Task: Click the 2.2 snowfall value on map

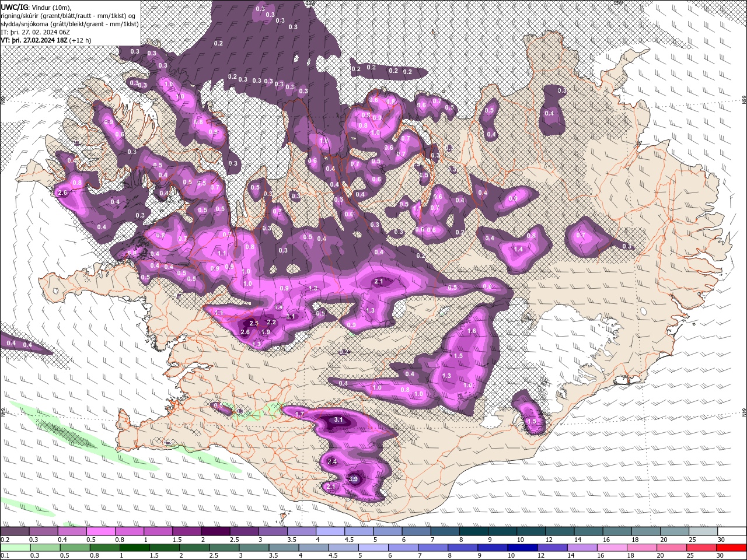Action: [x=271, y=322]
